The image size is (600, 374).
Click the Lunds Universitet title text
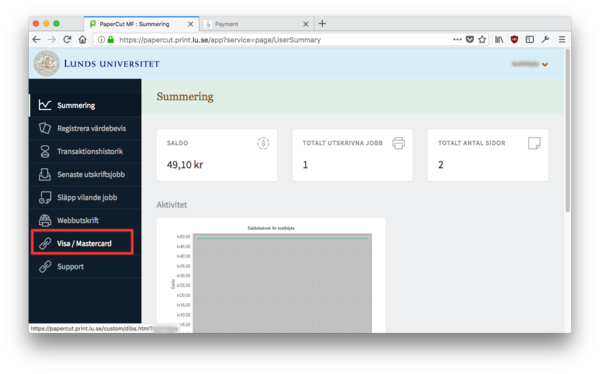coord(111,64)
